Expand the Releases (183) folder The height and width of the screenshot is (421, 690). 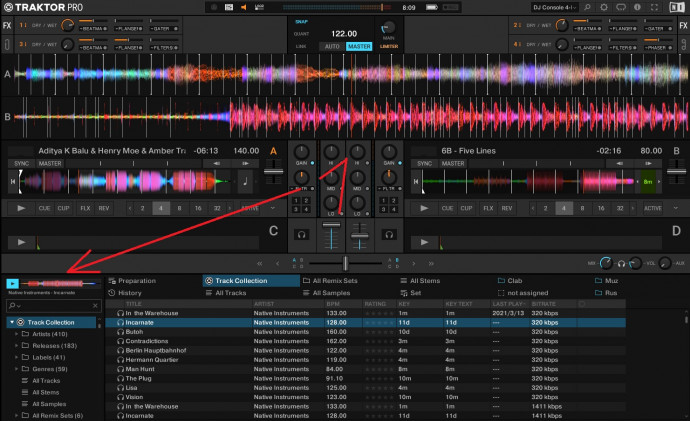coord(16,346)
